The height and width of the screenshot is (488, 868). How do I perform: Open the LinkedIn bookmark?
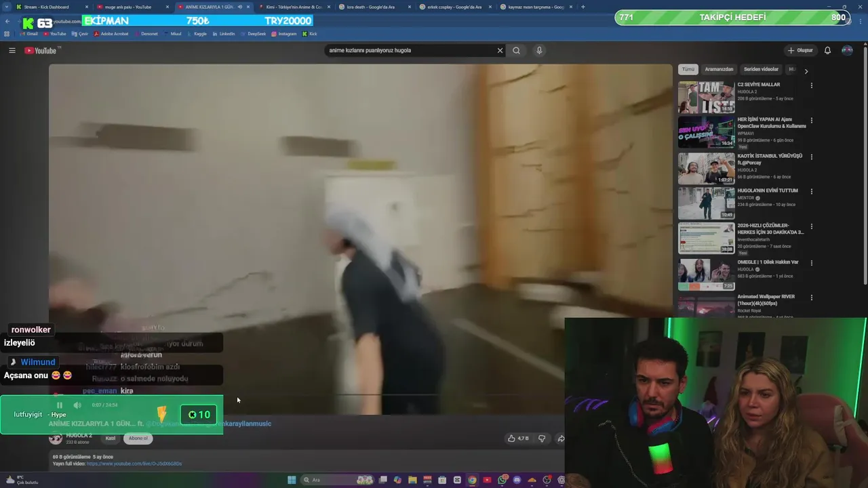(223, 33)
